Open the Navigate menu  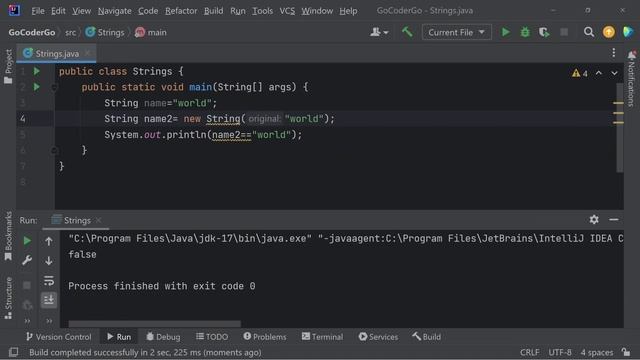(115, 11)
